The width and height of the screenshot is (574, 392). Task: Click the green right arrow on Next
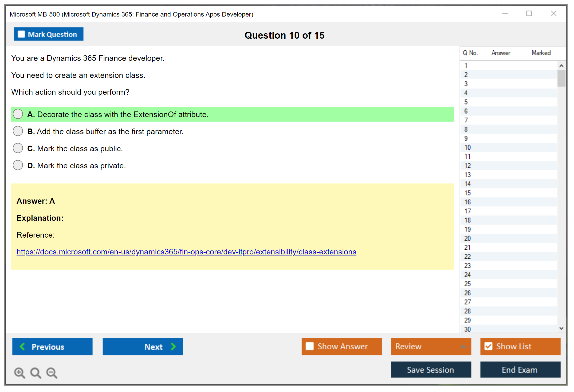click(x=173, y=346)
